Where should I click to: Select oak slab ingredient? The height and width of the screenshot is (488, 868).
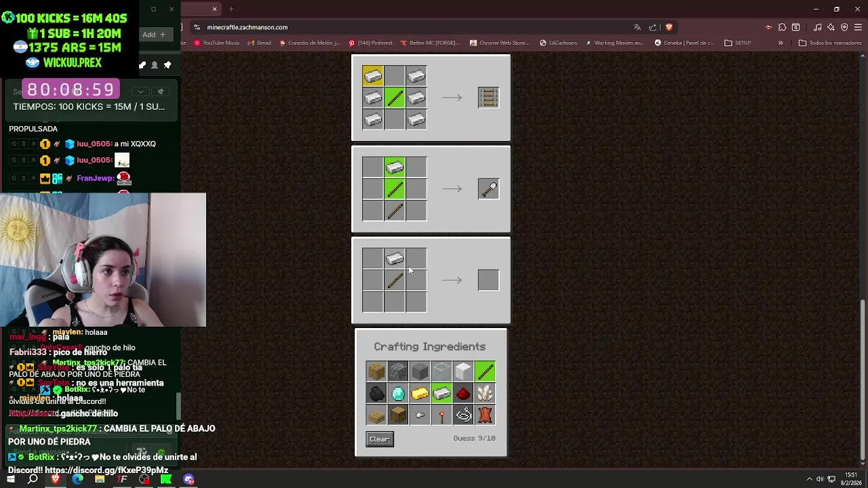(x=376, y=415)
